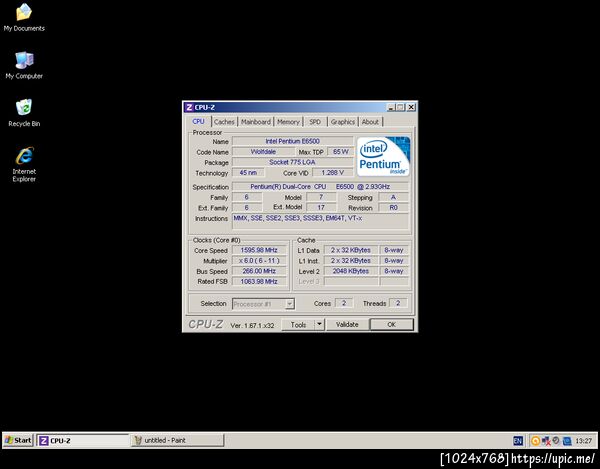Image resolution: width=600 pixels, height=469 pixels.
Task: Click the Specification field Pentium(R) Dual-Core CPU
Action: (320, 187)
